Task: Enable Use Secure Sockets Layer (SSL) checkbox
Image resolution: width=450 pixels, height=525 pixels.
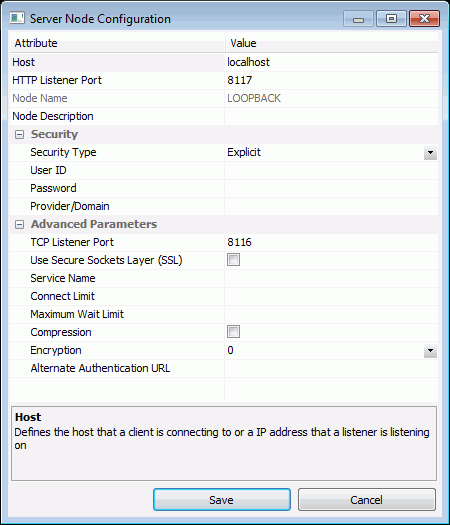Action: [x=233, y=260]
